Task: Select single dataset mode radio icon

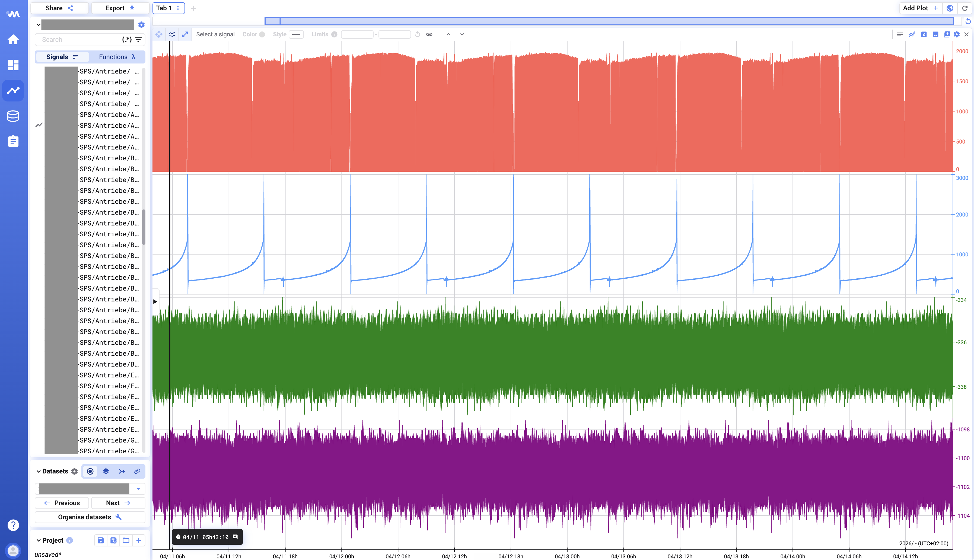Action: pos(90,471)
